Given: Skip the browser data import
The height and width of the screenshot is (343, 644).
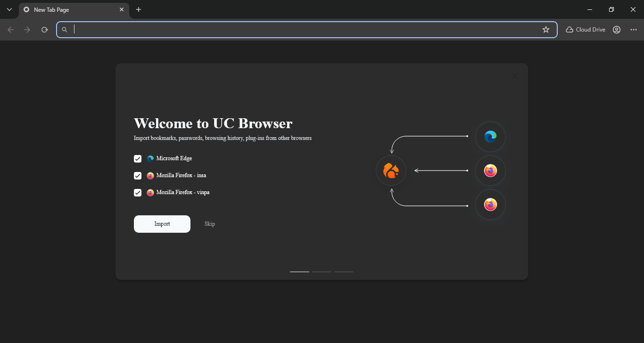Looking at the screenshot, I should (x=209, y=224).
